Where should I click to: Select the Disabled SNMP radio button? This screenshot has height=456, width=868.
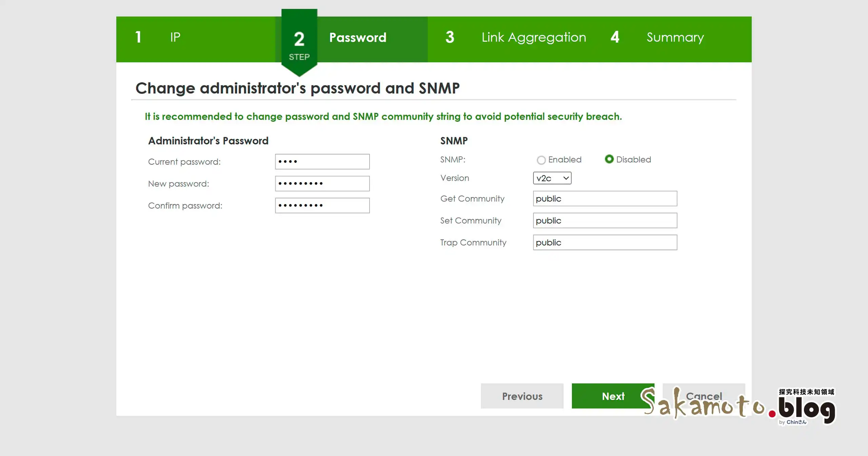click(609, 159)
